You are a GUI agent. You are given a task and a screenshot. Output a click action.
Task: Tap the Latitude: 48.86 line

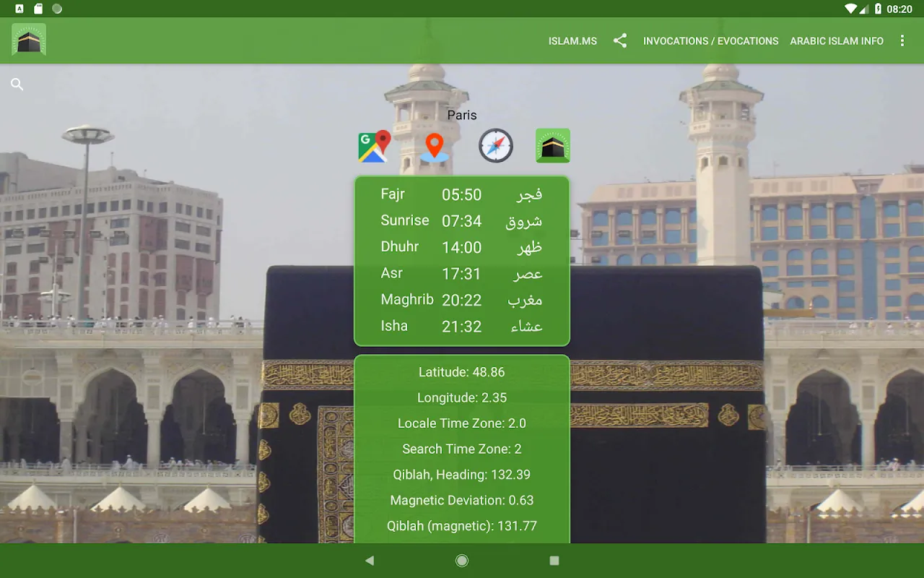click(x=462, y=372)
